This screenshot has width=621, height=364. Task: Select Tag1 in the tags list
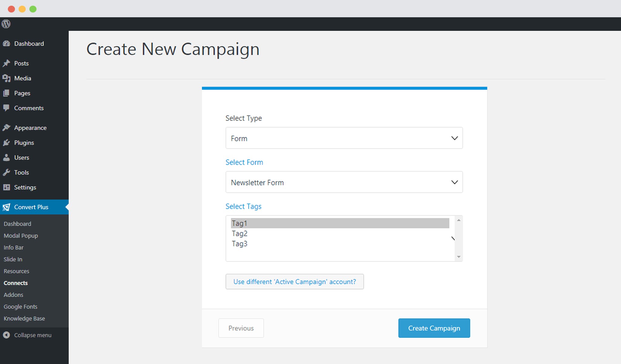point(340,223)
